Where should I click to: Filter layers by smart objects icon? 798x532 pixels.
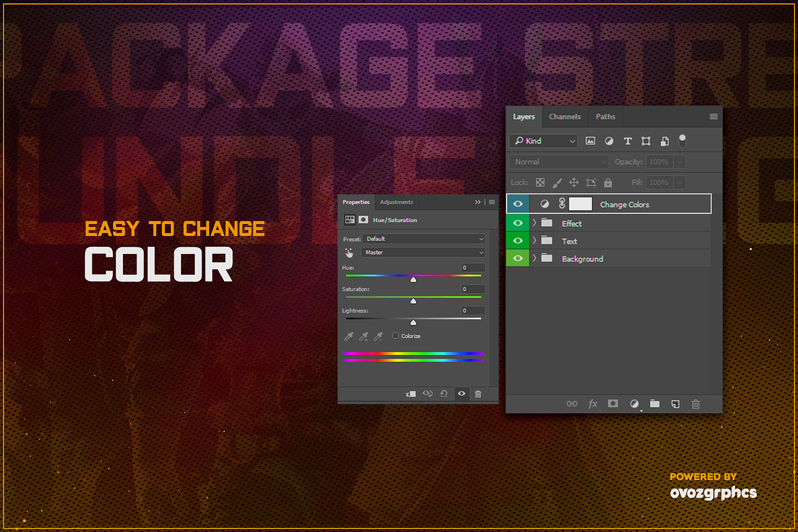[664, 141]
